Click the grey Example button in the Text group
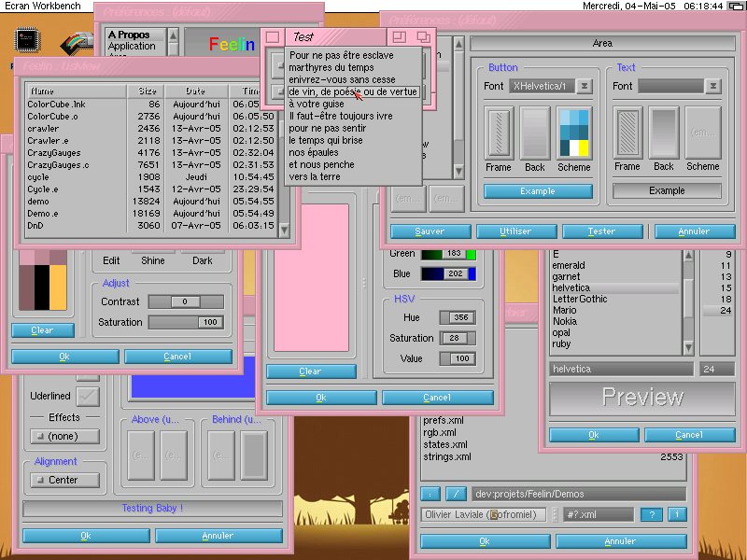 (x=667, y=191)
